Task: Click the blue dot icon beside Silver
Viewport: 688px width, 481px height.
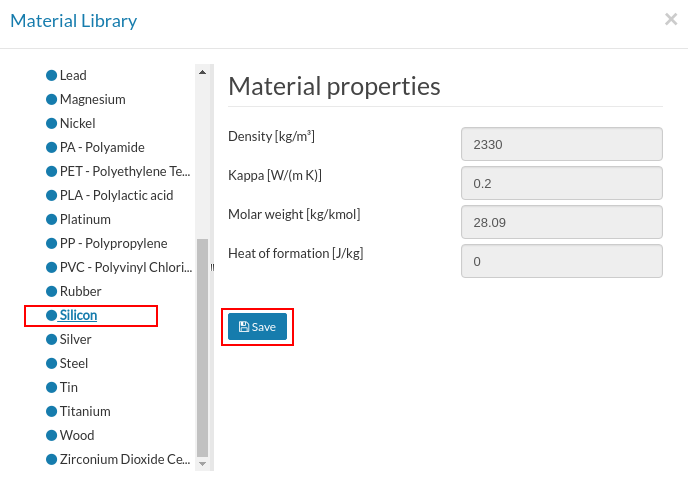Action: (51, 339)
